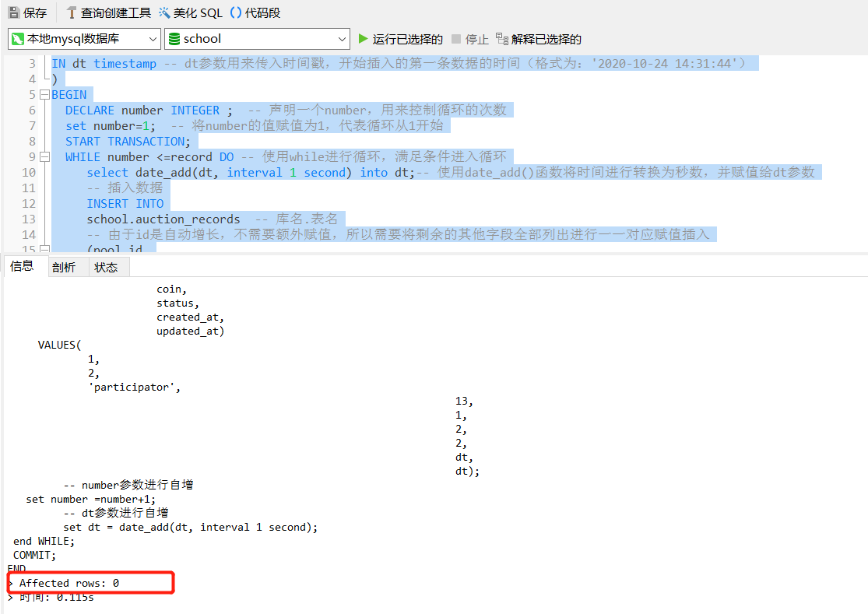This screenshot has height=614, width=868.
Task: Click the explain icon before 解释已选择的
Action: [502, 39]
